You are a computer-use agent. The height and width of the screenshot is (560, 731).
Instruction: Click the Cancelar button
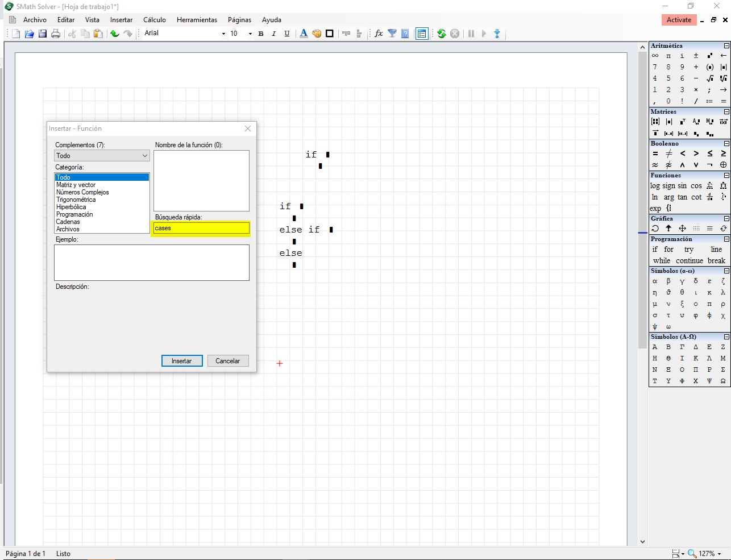(227, 361)
